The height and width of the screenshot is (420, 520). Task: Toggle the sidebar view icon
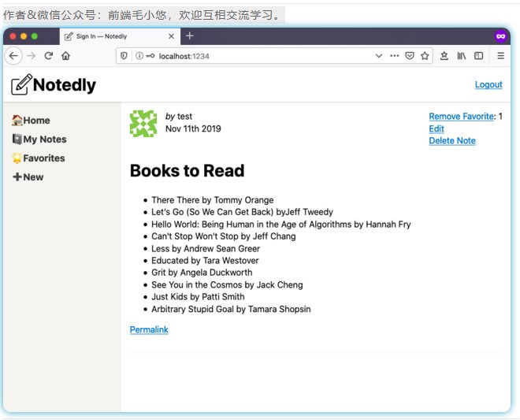tap(478, 56)
